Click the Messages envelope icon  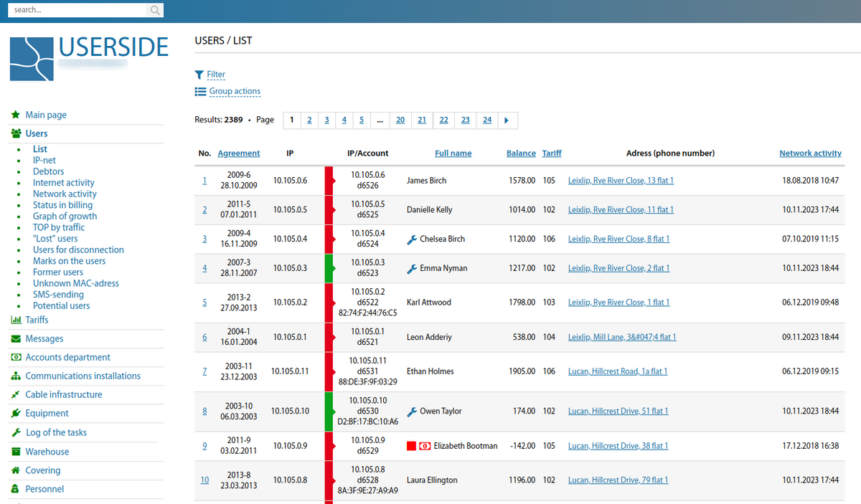[x=15, y=338]
